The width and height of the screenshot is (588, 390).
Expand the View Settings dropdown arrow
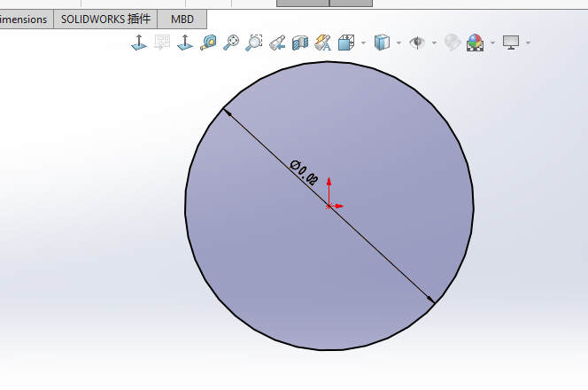point(528,43)
